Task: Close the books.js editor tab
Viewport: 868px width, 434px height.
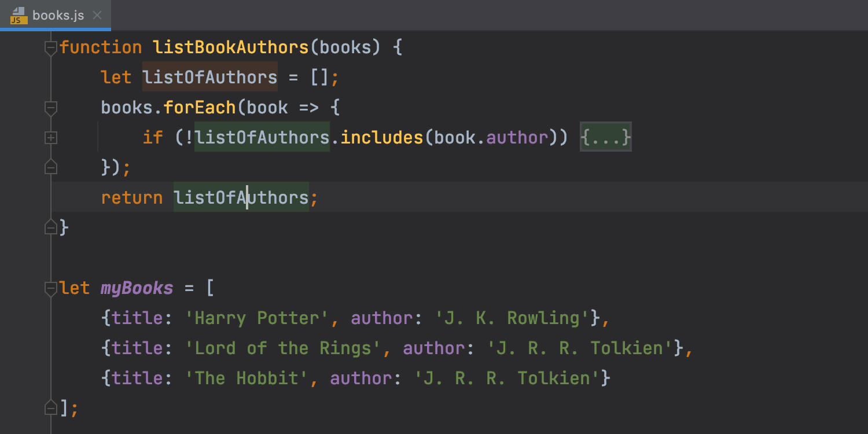Action: pyautogui.click(x=97, y=16)
